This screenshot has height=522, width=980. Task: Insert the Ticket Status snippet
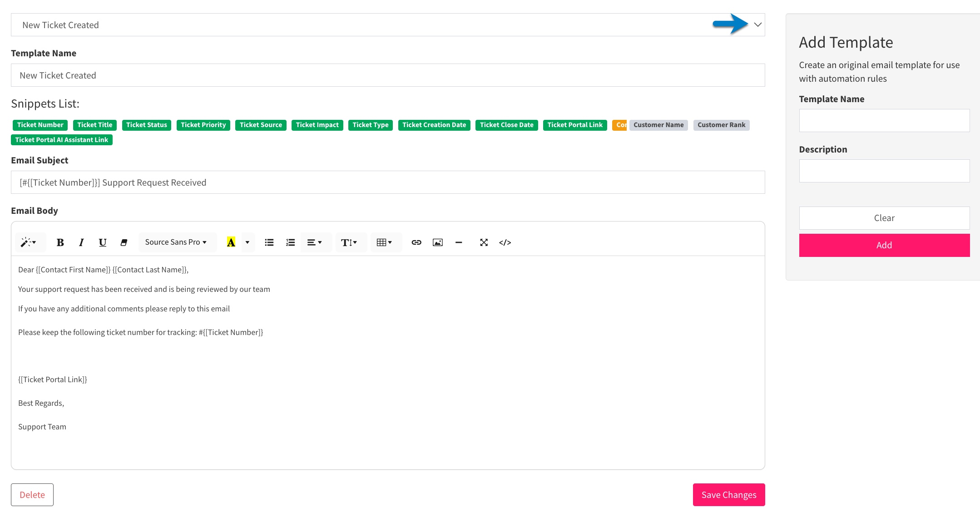(147, 125)
